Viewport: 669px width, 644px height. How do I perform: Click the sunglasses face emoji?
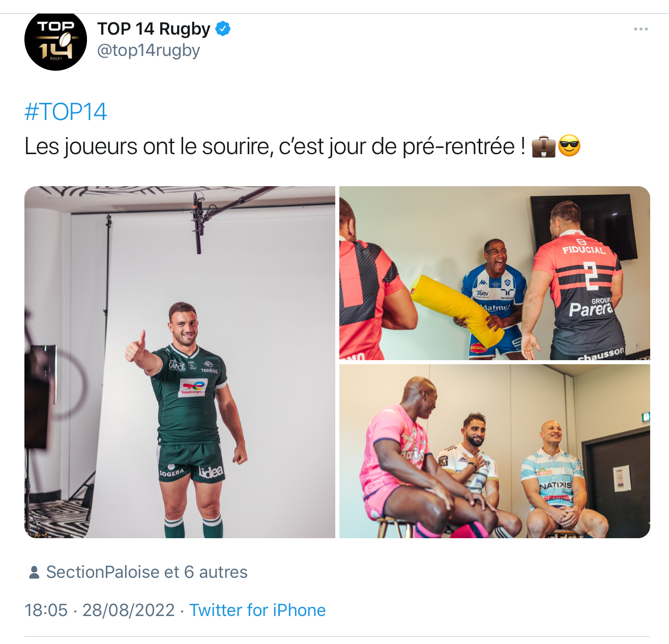coord(569,147)
